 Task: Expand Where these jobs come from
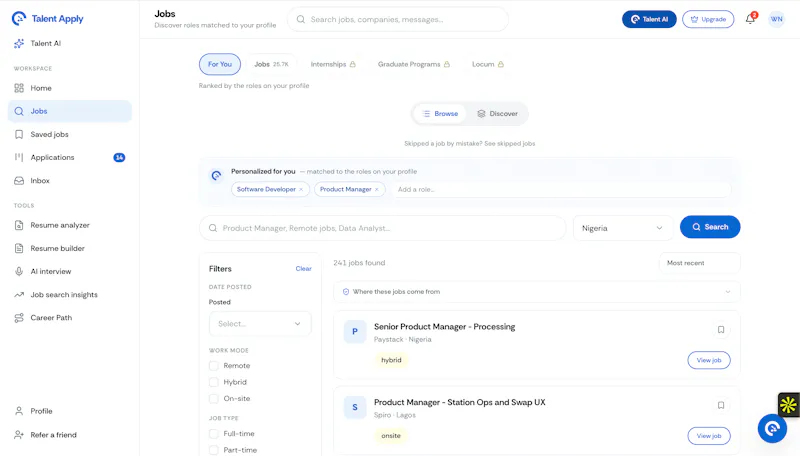537,292
